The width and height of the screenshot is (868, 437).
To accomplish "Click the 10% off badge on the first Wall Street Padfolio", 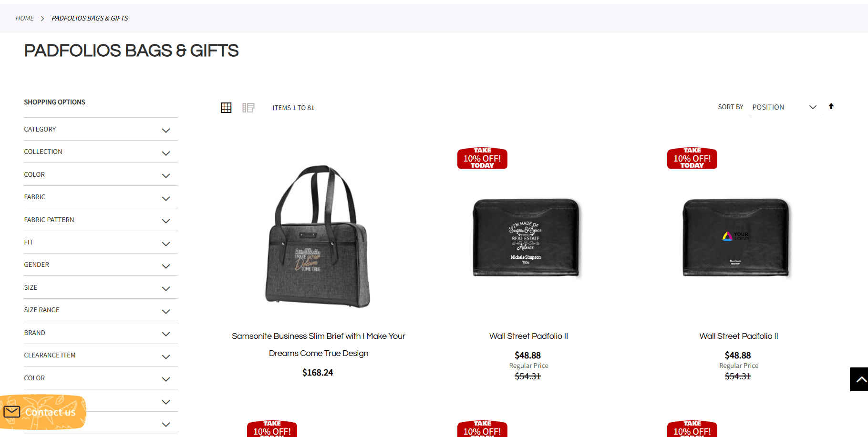I will (482, 158).
